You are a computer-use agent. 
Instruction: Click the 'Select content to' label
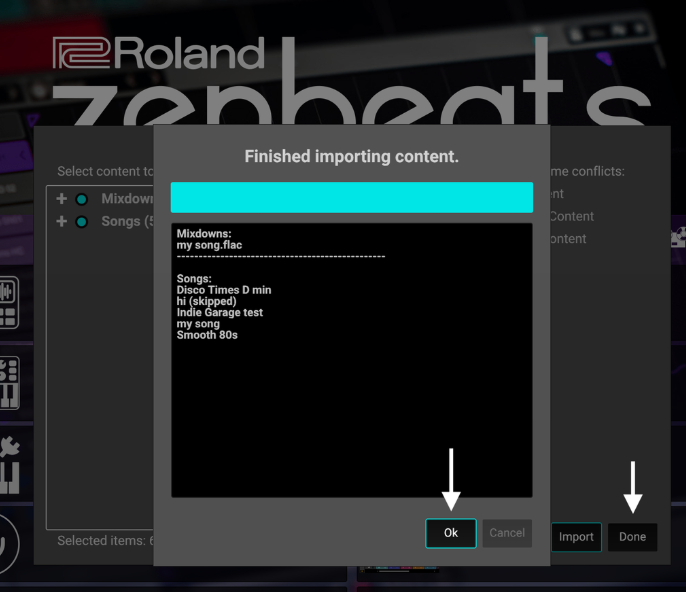(x=105, y=172)
